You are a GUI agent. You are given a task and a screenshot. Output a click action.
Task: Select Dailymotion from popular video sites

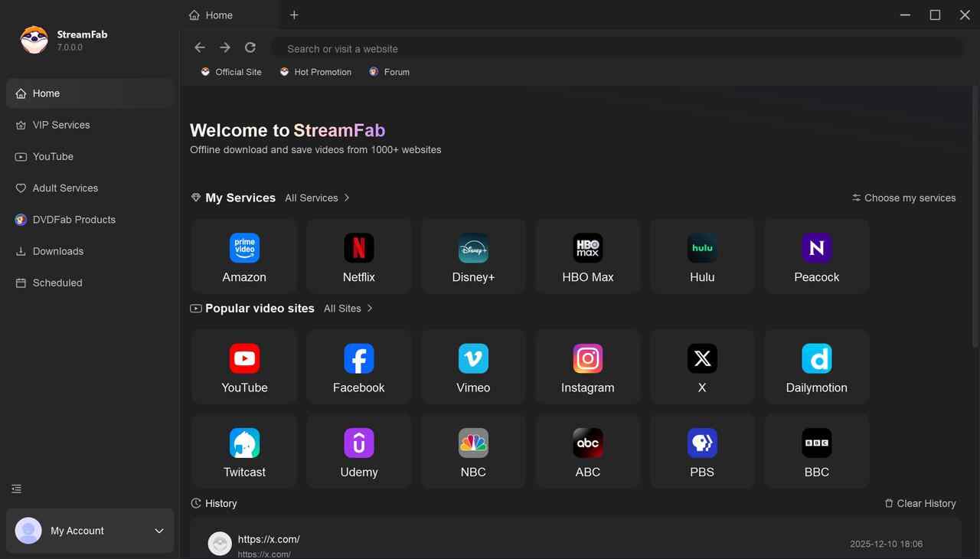[816, 366]
